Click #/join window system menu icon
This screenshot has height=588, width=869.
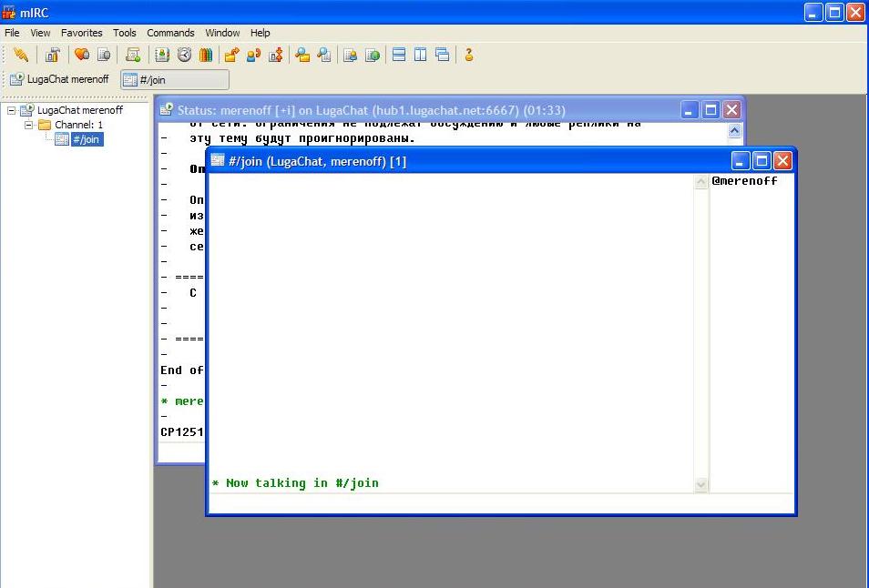click(x=218, y=160)
